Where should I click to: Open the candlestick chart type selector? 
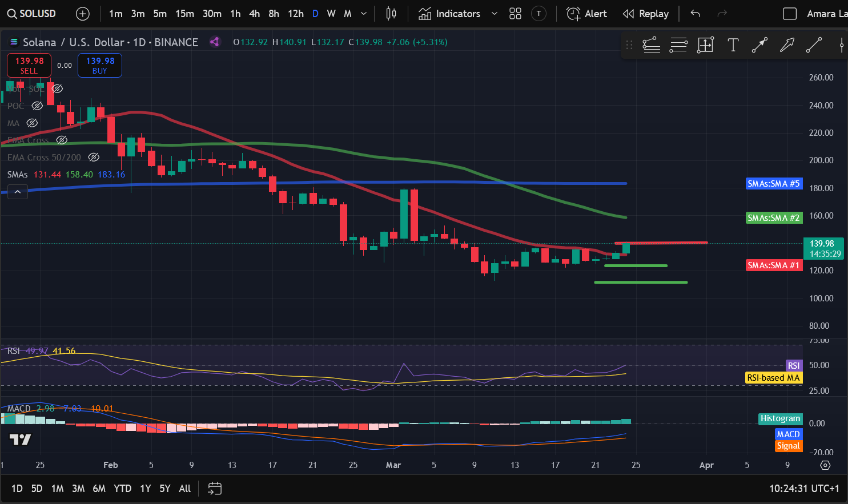391,14
